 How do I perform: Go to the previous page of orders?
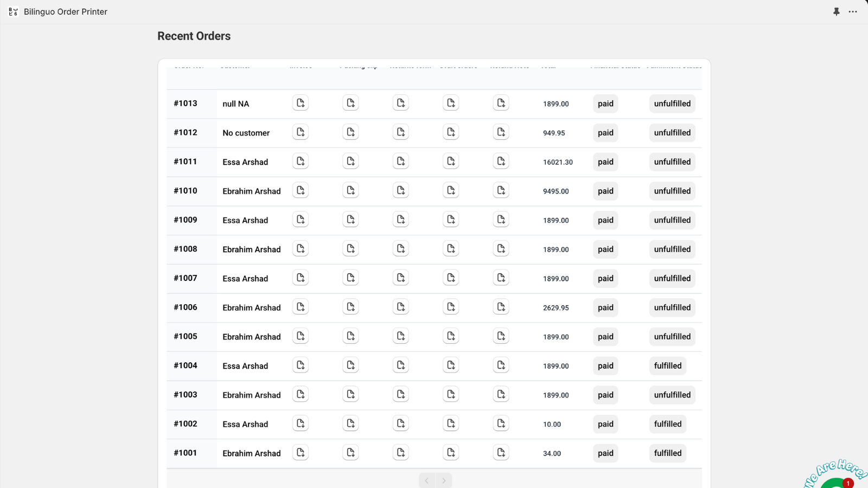[427, 480]
